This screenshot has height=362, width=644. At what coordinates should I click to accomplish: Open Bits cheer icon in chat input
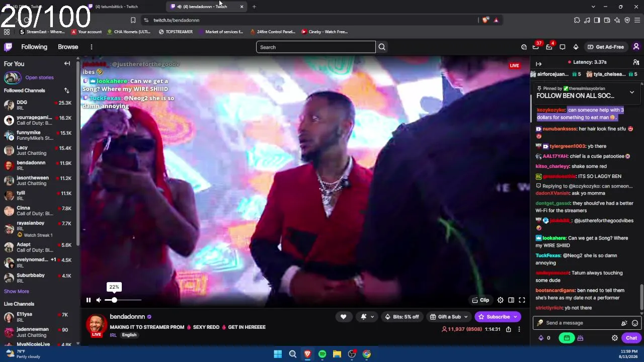(624, 323)
